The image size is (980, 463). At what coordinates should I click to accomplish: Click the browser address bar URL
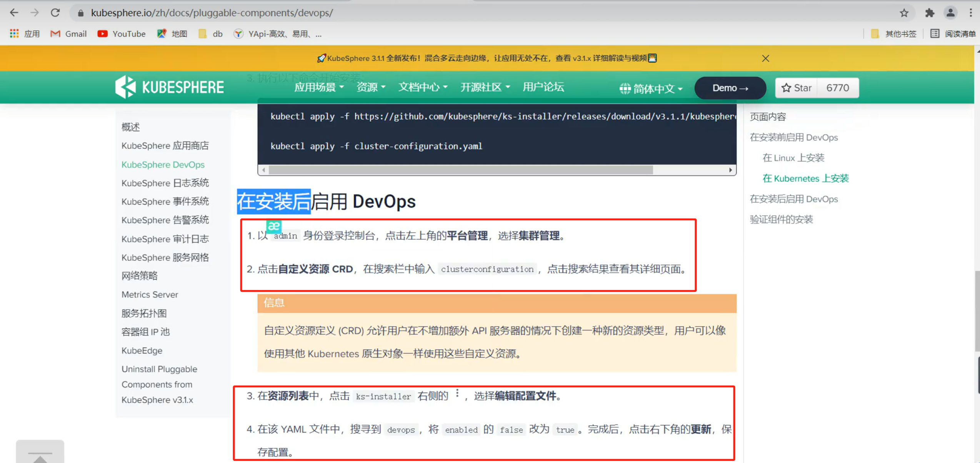212,13
